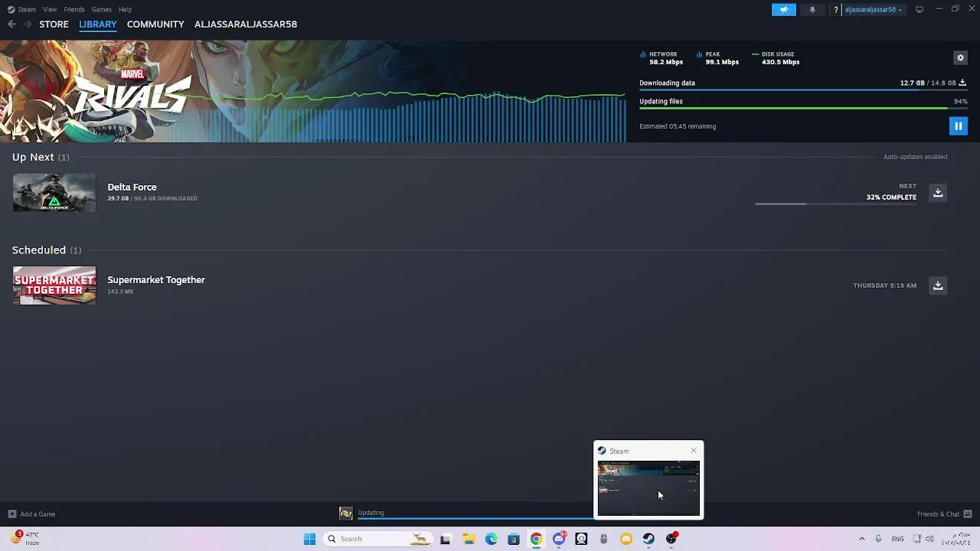This screenshot has width=980, height=551.
Task: Open Task View on the taskbar
Action: [x=445, y=539]
